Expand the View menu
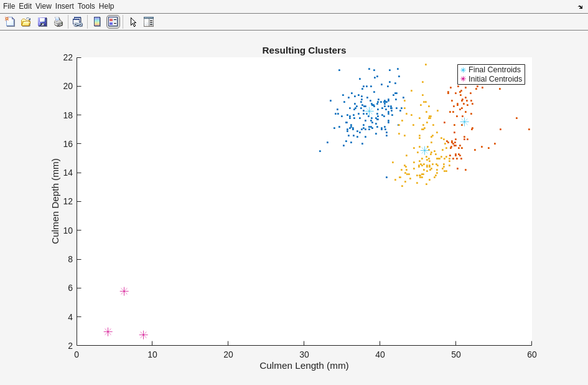The height and width of the screenshot is (385, 588). click(44, 6)
